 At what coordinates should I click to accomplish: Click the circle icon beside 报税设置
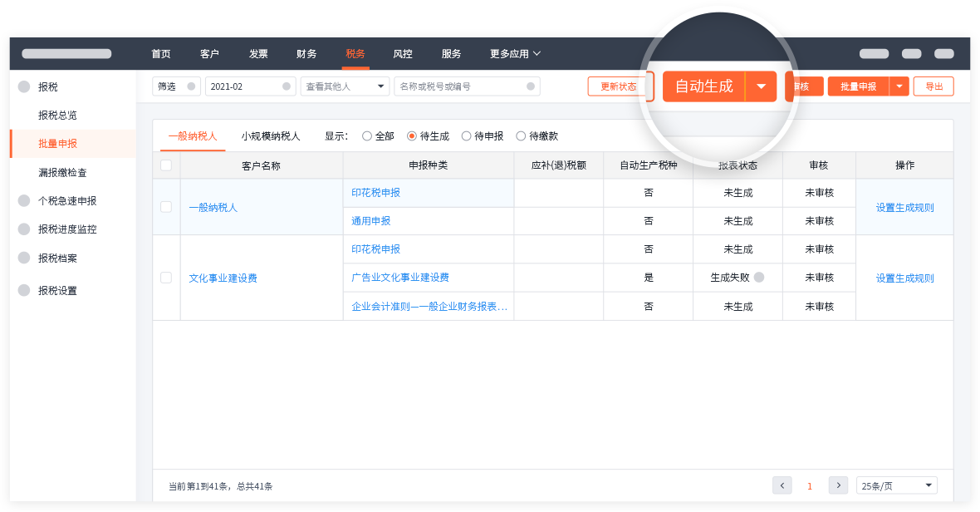[24, 290]
